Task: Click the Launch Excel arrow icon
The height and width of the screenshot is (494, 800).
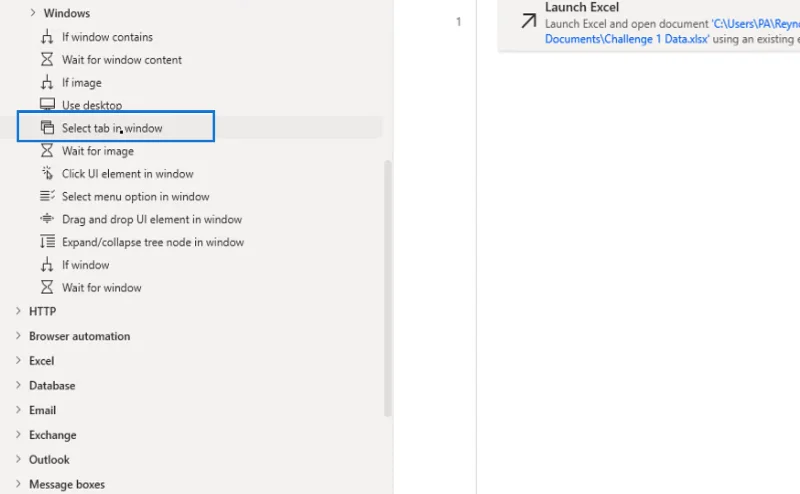Action: pos(529,21)
